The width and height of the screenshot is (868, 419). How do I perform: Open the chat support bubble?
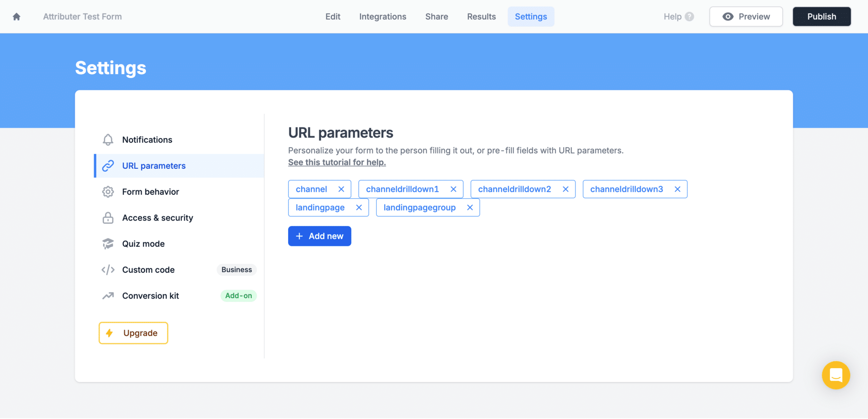[x=835, y=375]
